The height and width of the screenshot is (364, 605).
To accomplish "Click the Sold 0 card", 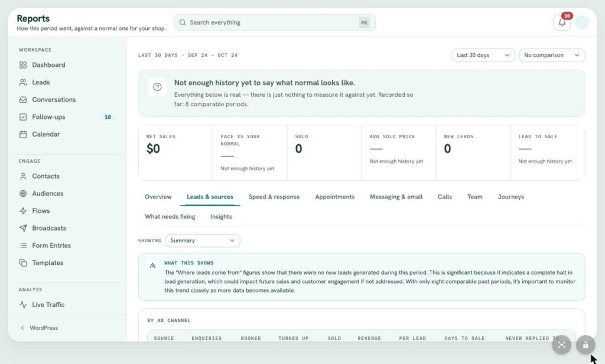I will [324, 152].
